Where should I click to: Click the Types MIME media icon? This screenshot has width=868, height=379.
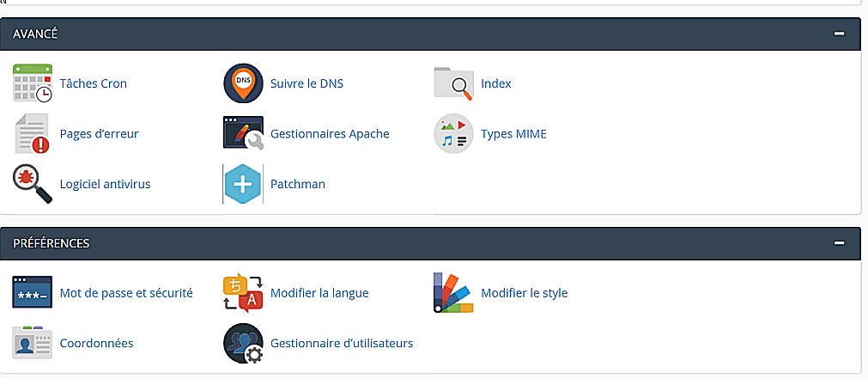454,134
